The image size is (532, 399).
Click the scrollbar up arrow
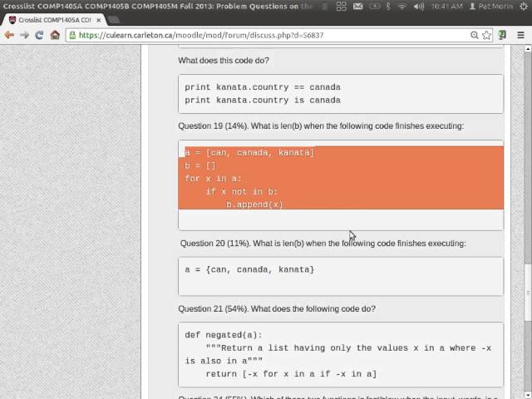pos(528,49)
